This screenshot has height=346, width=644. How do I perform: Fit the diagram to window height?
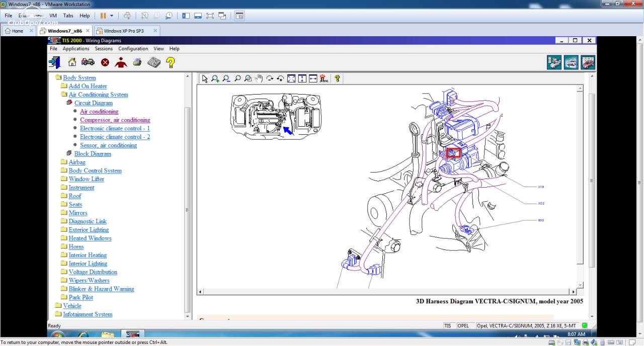tap(302, 78)
